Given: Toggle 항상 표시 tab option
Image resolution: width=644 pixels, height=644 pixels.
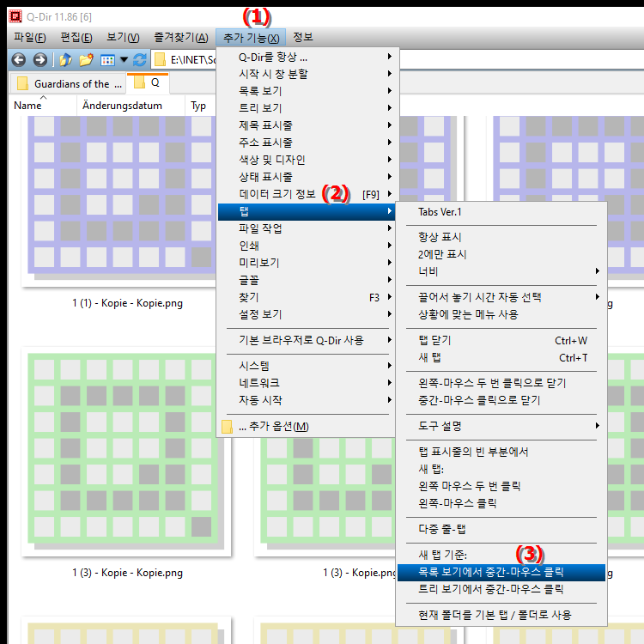Looking at the screenshot, I should [x=501, y=237].
